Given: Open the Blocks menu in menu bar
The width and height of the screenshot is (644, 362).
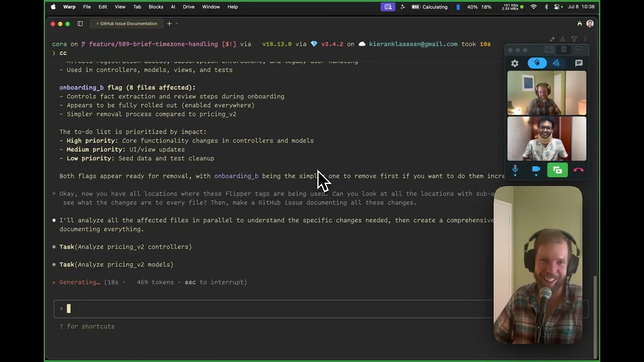Looking at the screenshot, I should [156, 7].
